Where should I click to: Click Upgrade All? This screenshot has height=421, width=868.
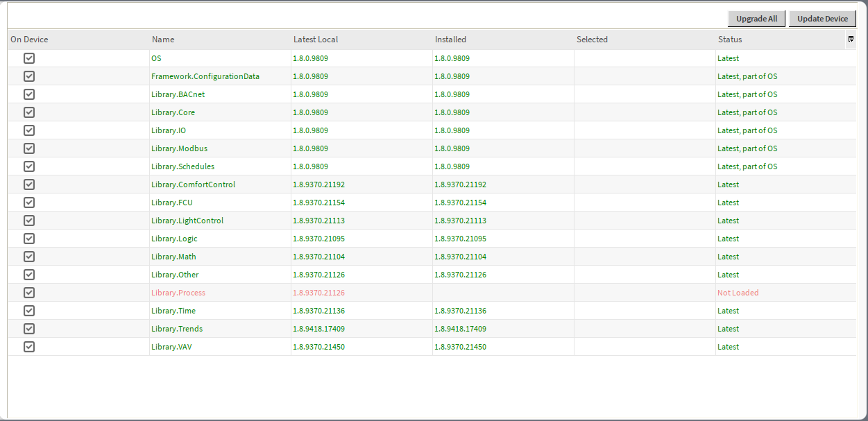(756, 19)
